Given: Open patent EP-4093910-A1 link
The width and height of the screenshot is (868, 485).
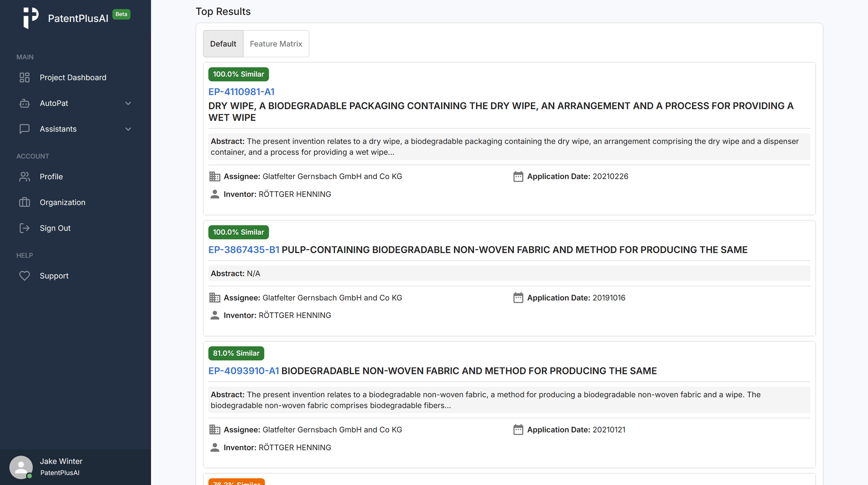Looking at the screenshot, I should [x=243, y=371].
